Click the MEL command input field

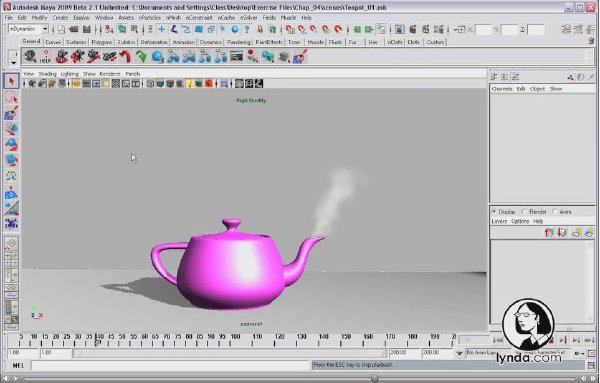click(x=170, y=365)
